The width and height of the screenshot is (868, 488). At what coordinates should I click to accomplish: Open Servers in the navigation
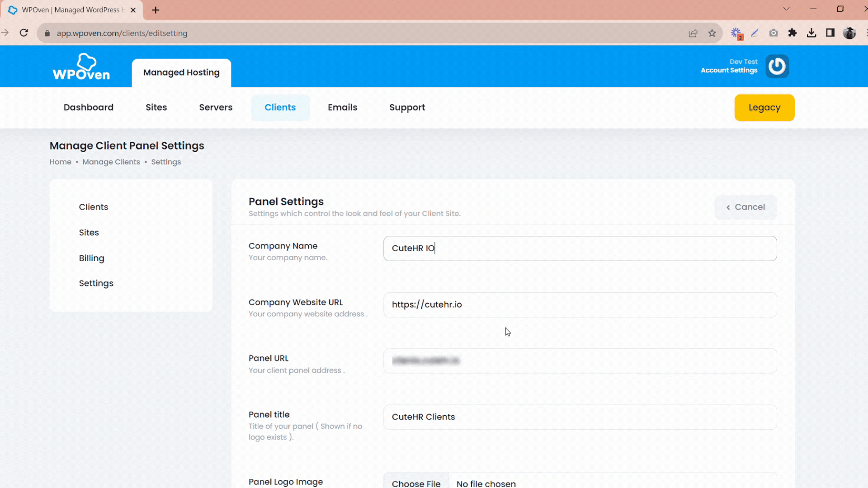[216, 108]
